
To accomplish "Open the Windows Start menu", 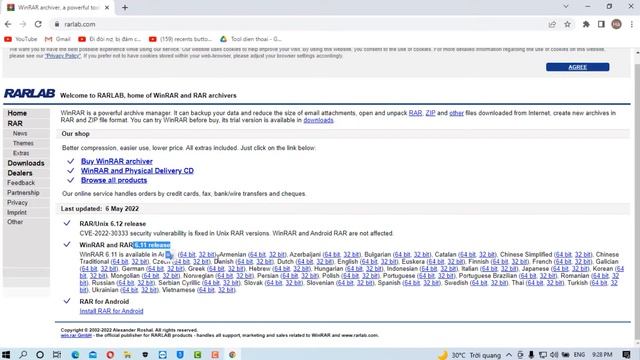I will click(6, 354).
